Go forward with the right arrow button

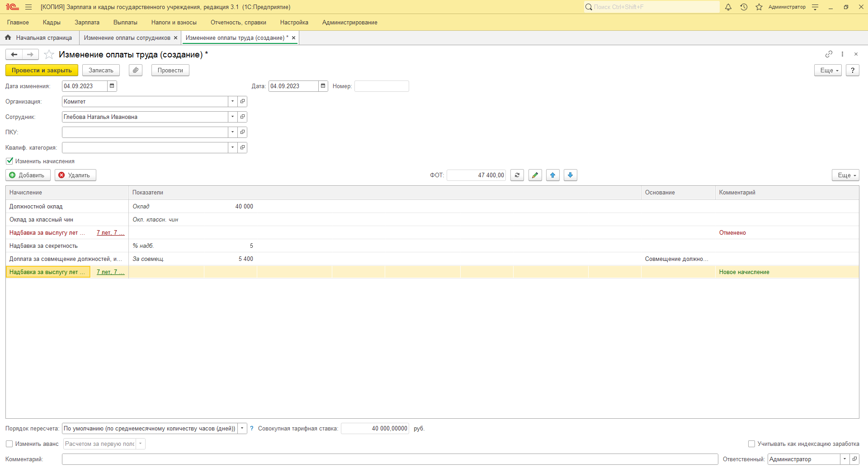[30, 55]
